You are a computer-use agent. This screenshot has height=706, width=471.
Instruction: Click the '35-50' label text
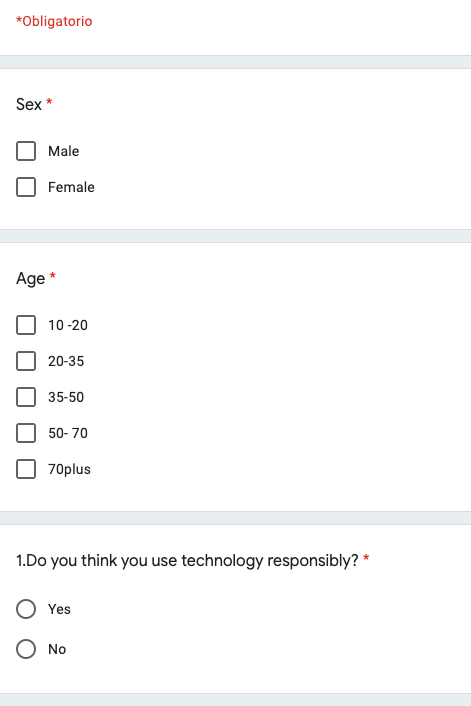click(x=66, y=397)
